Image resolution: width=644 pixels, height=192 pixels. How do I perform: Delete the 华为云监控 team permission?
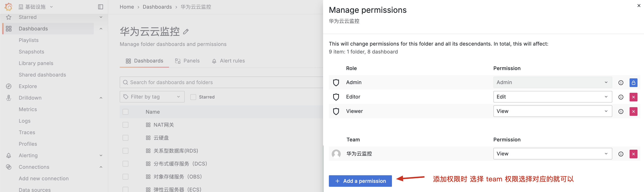pyautogui.click(x=633, y=154)
